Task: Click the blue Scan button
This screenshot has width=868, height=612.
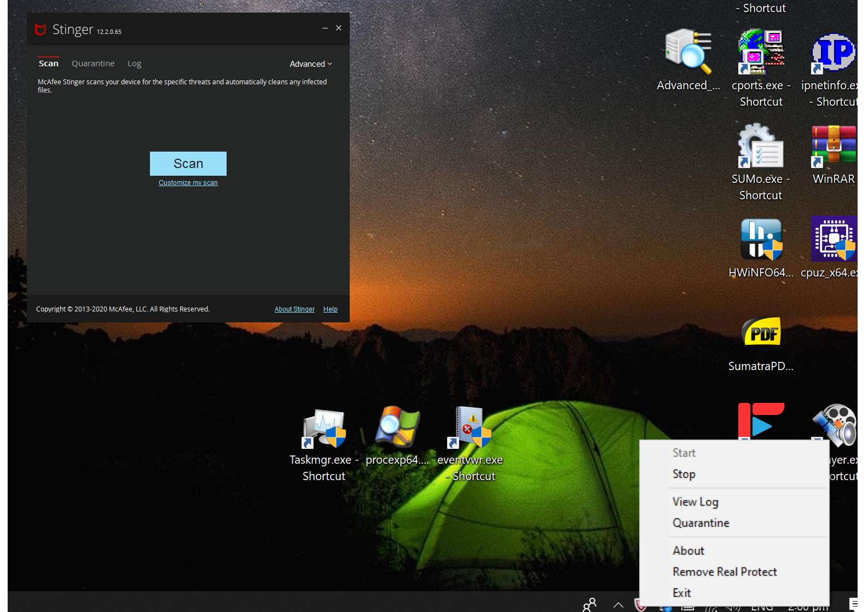Action: click(x=188, y=164)
